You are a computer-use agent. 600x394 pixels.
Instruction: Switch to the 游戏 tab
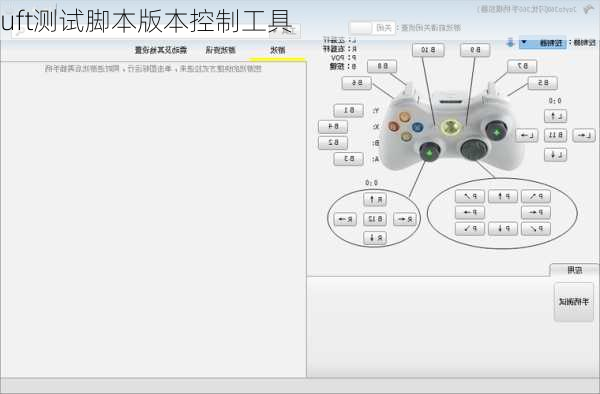278,50
